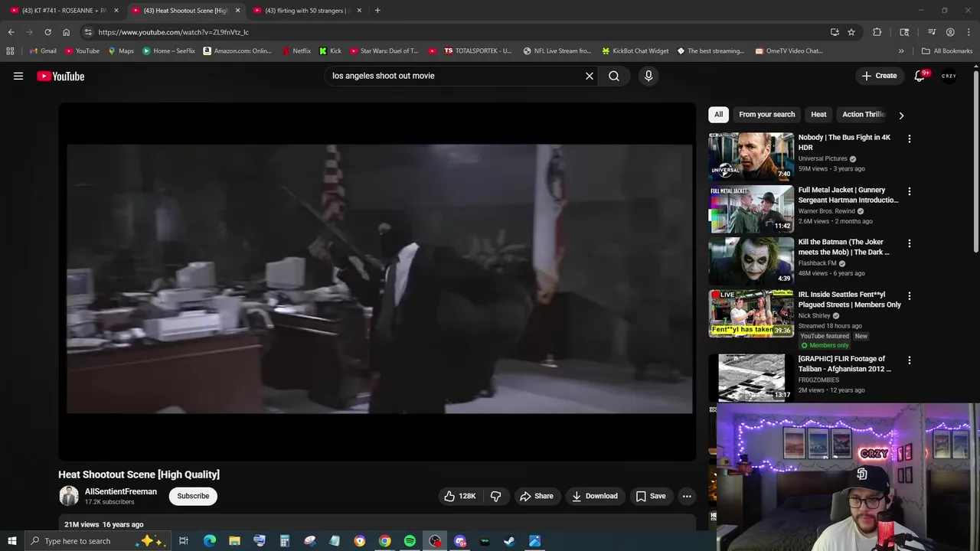
Task: Open options for IRL Inside Seattles video
Action: coord(909,296)
